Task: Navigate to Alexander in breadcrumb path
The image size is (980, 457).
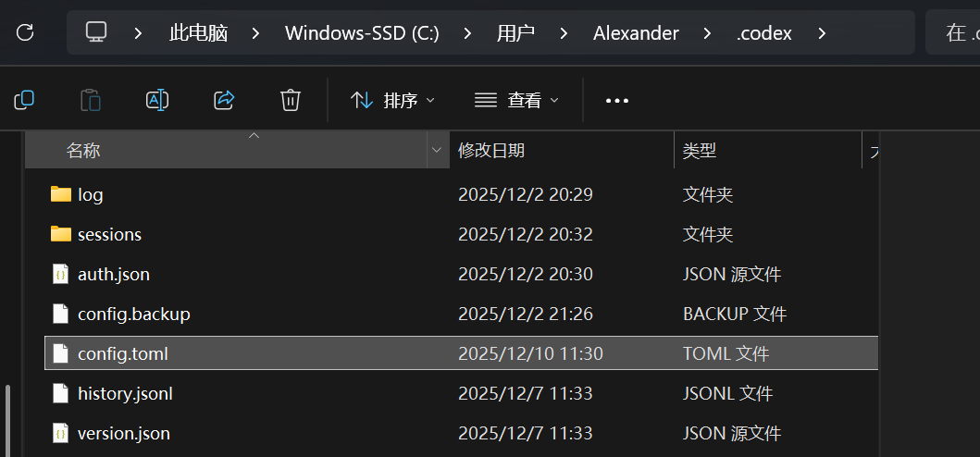Action: pyautogui.click(x=636, y=32)
